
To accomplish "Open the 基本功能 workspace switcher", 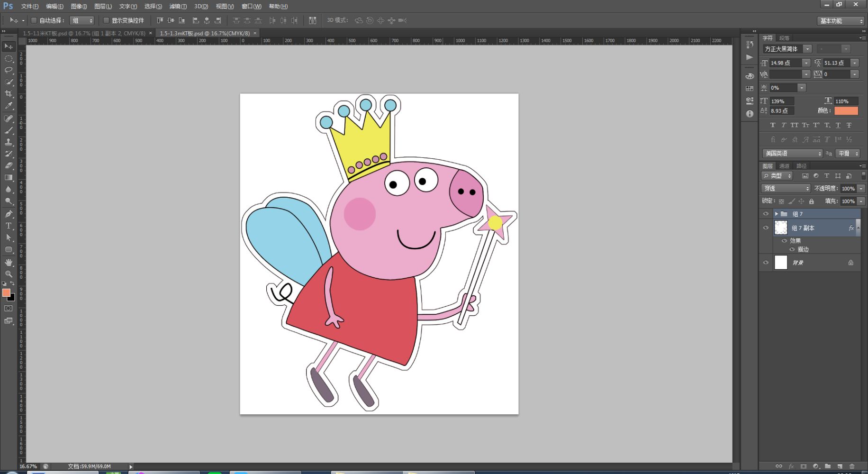I will pyautogui.click(x=841, y=21).
